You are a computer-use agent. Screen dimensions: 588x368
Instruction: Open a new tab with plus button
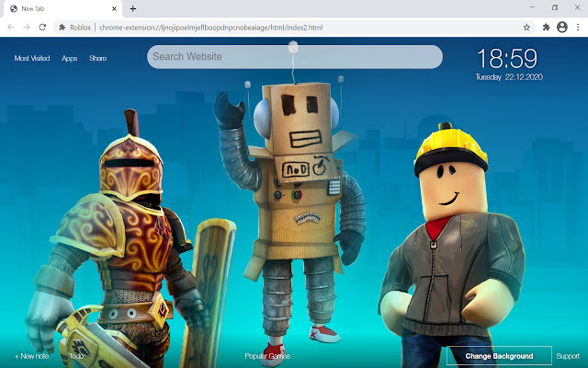pos(132,8)
